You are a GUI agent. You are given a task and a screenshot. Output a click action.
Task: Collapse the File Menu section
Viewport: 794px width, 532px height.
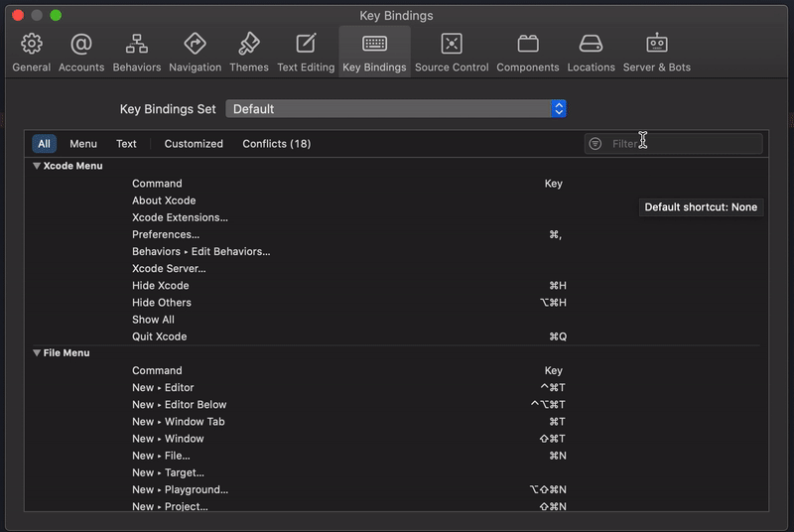(x=37, y=352)
